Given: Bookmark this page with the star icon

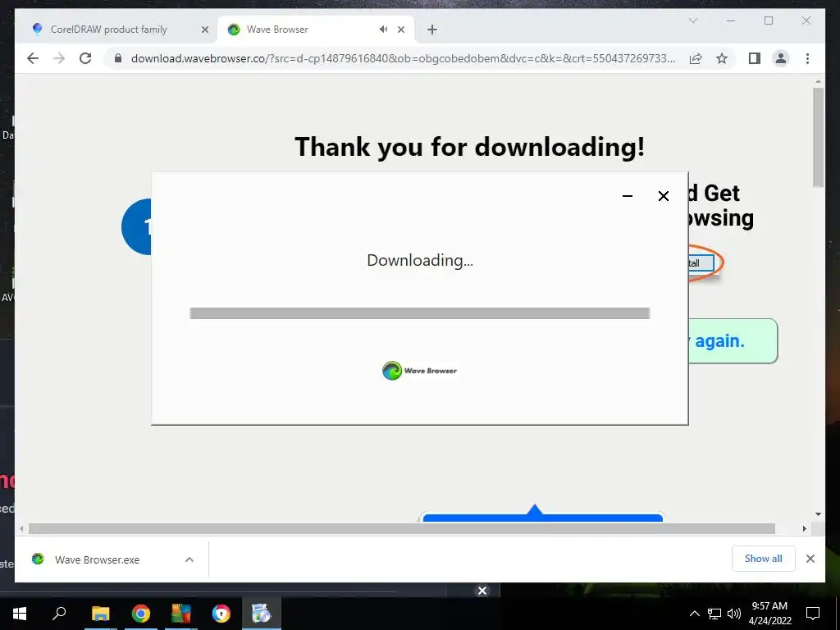Looking at the screenshot, I should tap(722, 58).
